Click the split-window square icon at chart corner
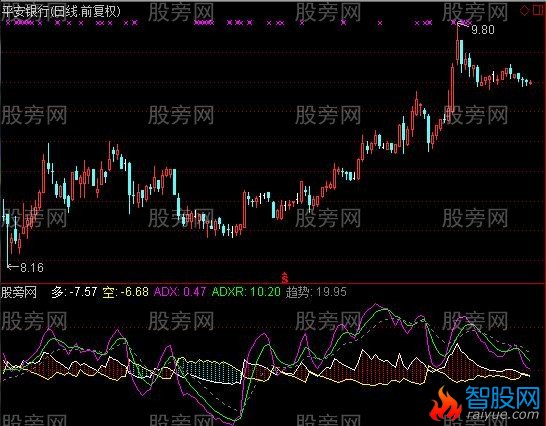 539,10
